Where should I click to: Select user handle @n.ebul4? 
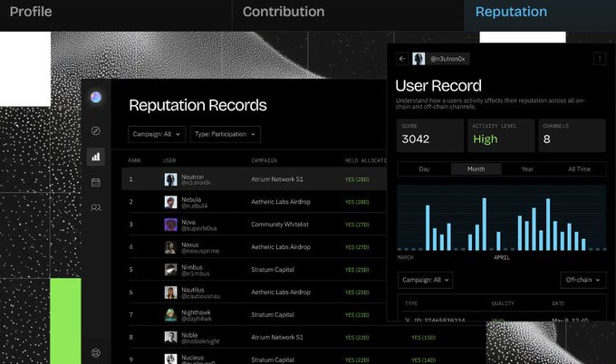(x=195, y=206)
